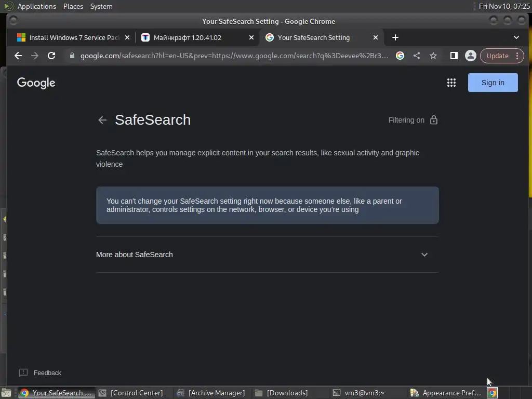532x399 pixels.
Task: Click the Google icon in address bar
Action: click(x=400, y=56)
